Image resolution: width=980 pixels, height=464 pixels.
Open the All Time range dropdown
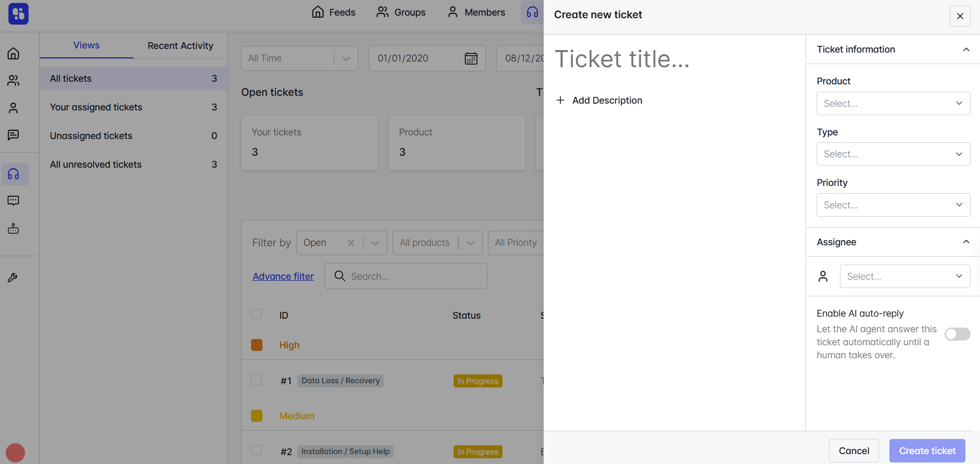click(299, 58)
